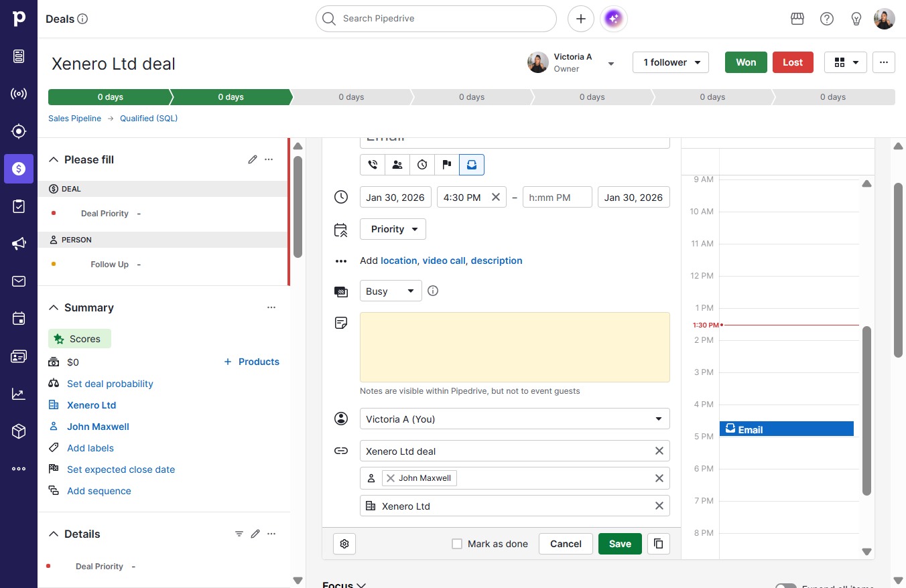Focus the Search Pipedrive field
Viewport: 906px width, 588px height.
click(x=436, y=19)
